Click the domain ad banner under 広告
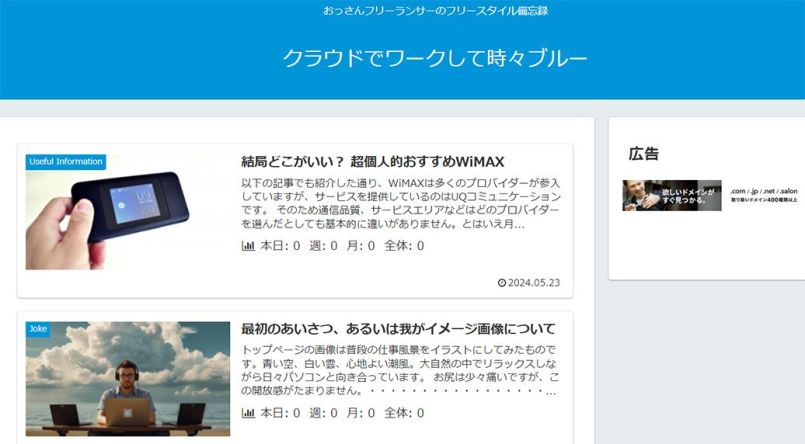The height and width of the screenshot is (444, 805). click(672, 195)
